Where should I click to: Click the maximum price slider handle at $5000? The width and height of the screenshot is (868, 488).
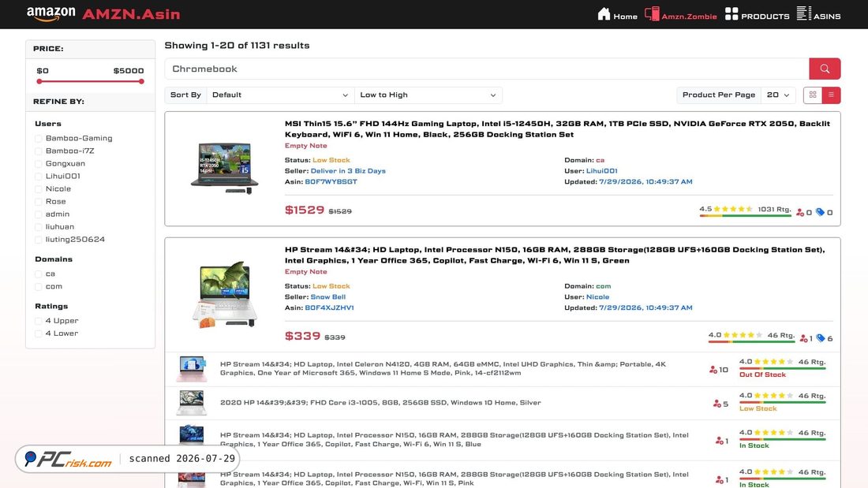pyautogui.click(x=142, y=81)
